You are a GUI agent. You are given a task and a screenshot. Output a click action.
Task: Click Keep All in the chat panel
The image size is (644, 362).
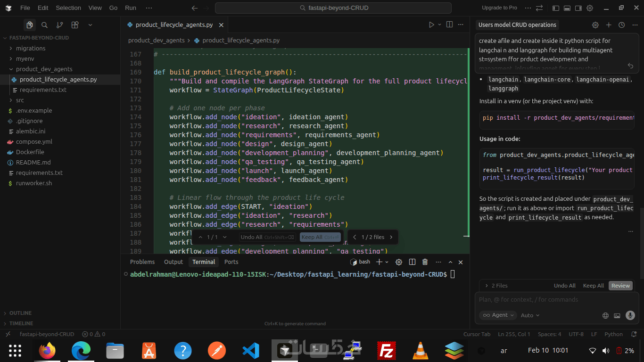pyautogui.click(x=594, y=286)
